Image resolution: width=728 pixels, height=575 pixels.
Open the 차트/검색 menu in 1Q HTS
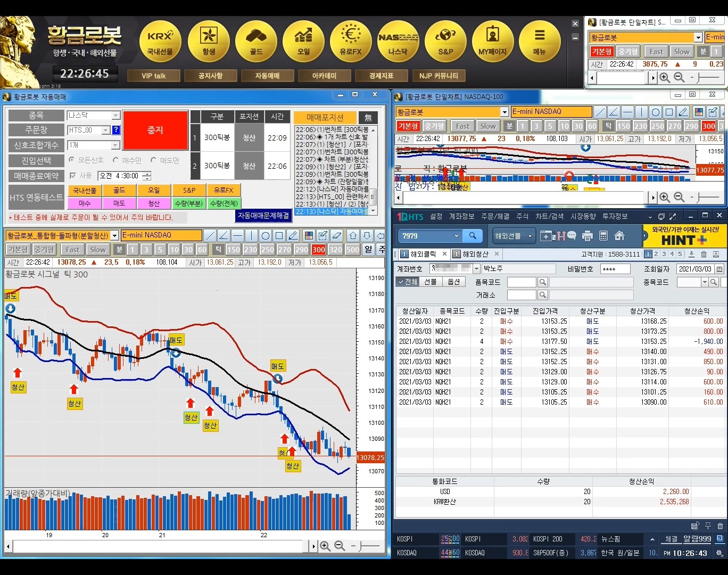point(549,216)
